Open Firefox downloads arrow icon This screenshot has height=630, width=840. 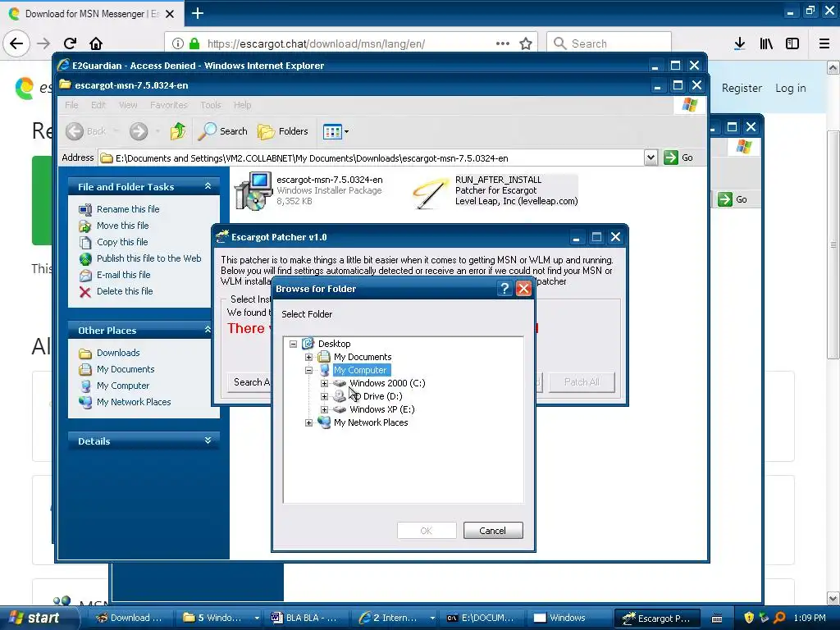click(739, 43)
